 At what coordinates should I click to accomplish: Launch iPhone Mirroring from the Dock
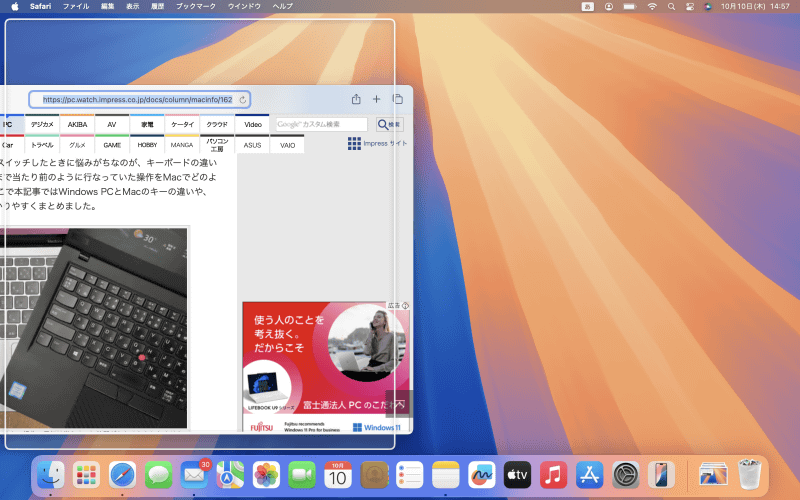point(661,475)
